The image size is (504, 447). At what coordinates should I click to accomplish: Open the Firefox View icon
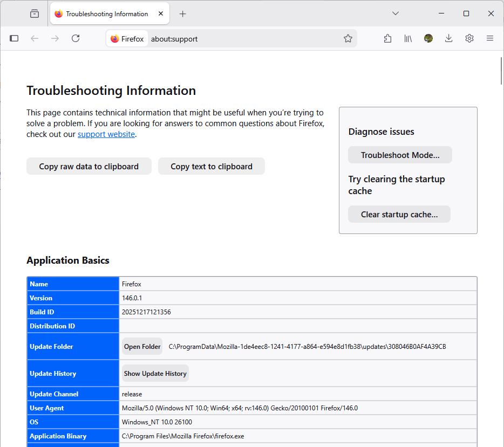[x=35, y=13]
